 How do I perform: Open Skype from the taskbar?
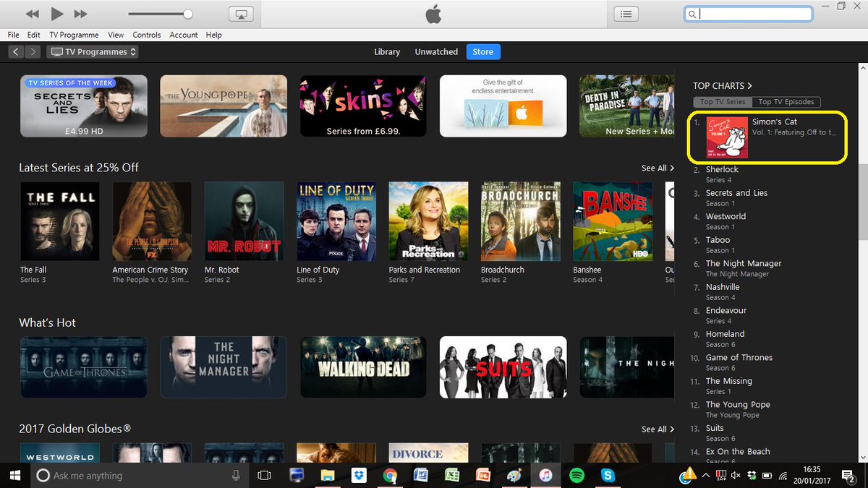click(x=608, y=475)
